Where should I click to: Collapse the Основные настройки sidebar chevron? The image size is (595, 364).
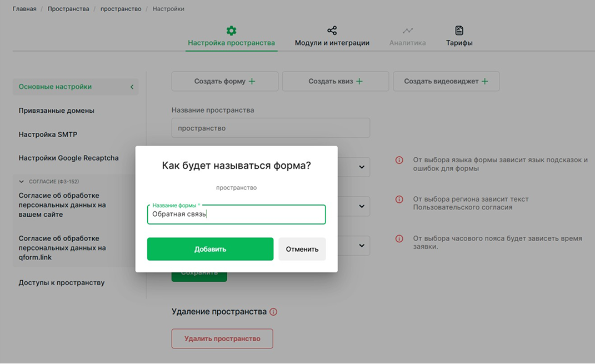pos(132,87)
